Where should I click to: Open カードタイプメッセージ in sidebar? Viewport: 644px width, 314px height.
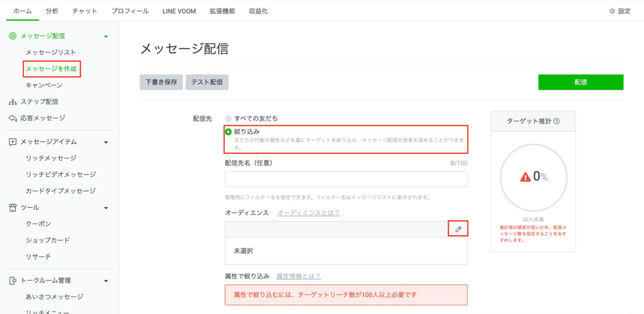click(60, 191)
